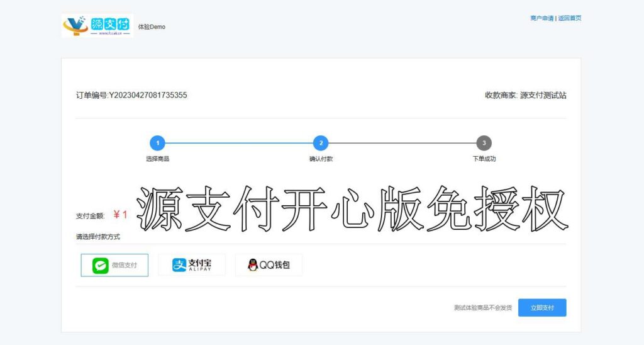The image size is (644, 345).
Task: Pick QQ钱包 as payment method
Action: 269,265
